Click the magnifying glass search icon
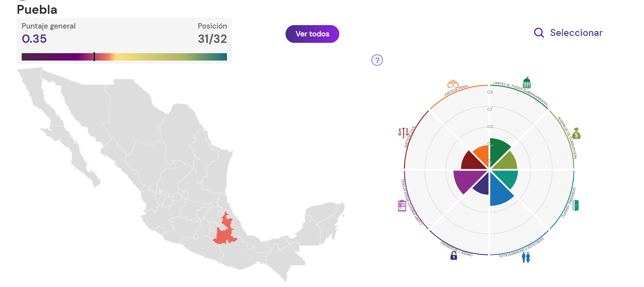 (539, 33)
